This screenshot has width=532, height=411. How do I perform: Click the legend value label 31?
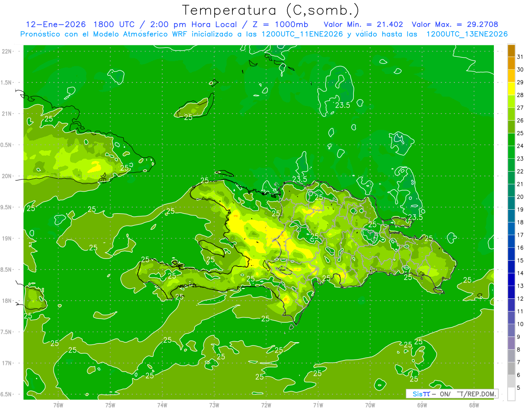(x=520, y=57)
